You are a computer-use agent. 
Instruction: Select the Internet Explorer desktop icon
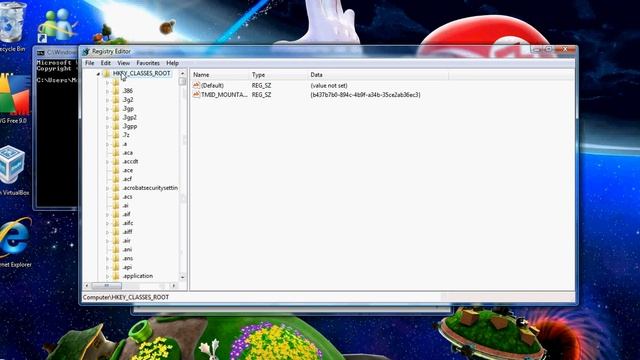point(16,243)
